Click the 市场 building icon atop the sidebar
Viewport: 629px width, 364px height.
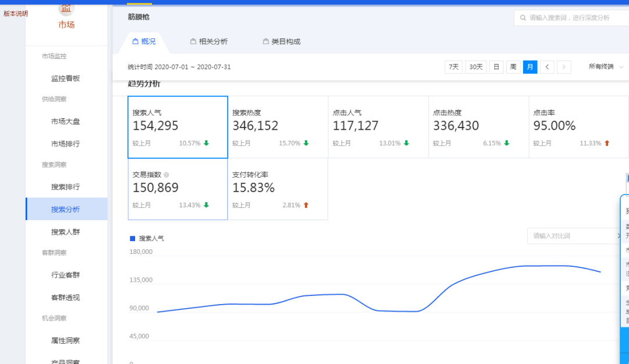(x=66, y=9)
